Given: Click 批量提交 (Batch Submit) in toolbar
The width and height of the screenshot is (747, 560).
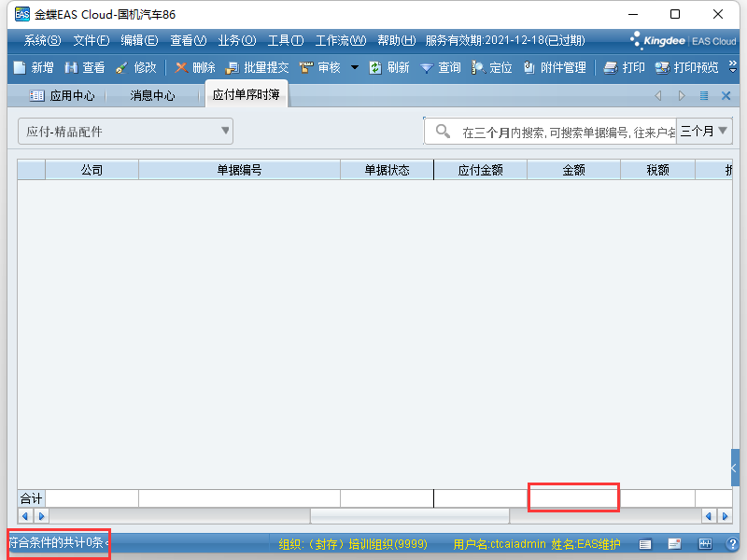Looking at the screenshot, I should (x=257, y=68).
